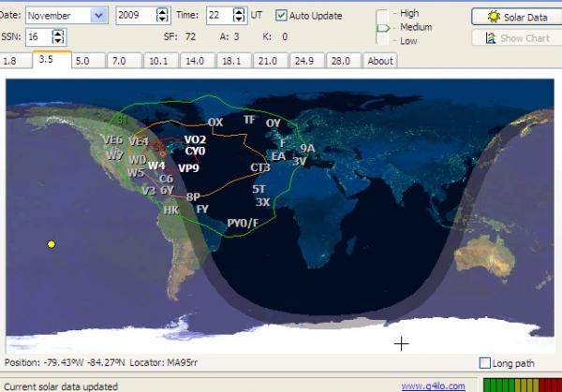Click the yellow sun marker on map
562x392 pixels.
click(x=52, y=244)
